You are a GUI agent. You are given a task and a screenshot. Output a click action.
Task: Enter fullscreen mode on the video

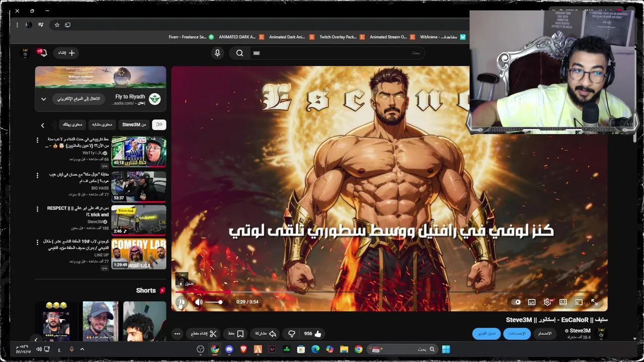tap(594, 302)
